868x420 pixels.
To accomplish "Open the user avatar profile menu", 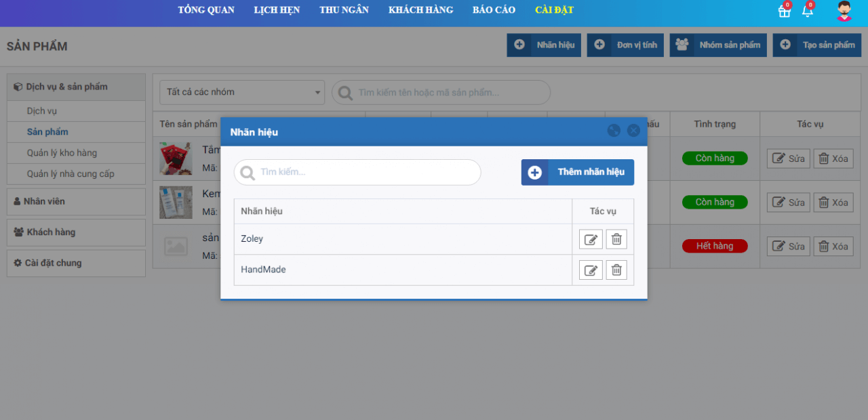I will pyautogui.click(x=844, y=11).
